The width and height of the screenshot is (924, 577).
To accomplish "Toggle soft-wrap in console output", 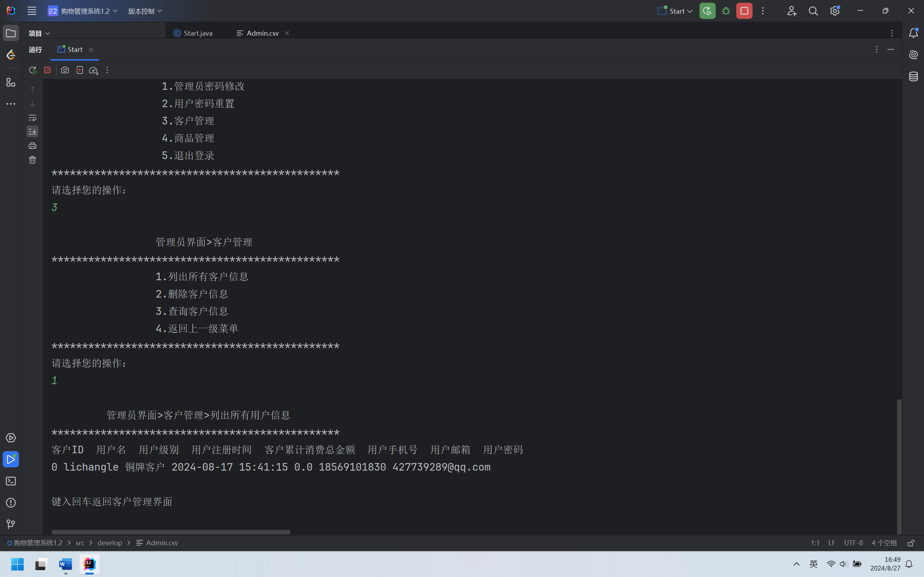I will pos(32,118).
